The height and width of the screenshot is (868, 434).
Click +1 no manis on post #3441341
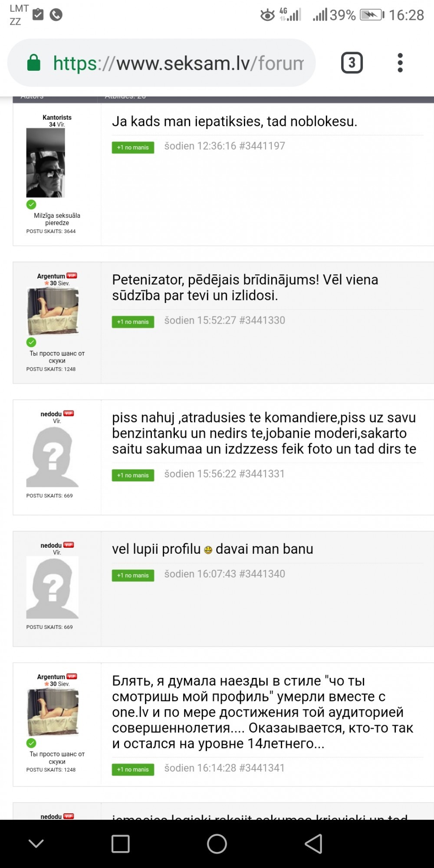tap(133, 769)
